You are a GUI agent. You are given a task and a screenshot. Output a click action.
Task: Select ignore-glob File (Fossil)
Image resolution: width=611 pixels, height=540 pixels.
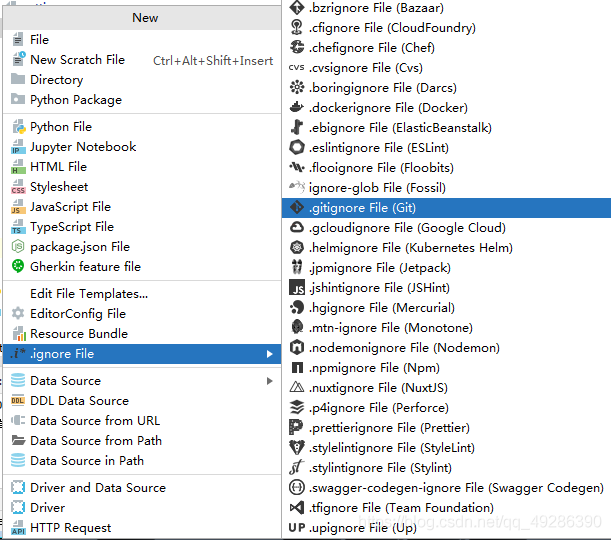446,187
